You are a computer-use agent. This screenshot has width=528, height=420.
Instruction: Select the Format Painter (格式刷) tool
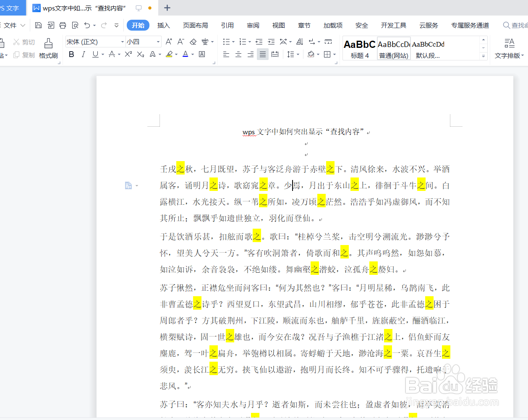tap(48, 48)
